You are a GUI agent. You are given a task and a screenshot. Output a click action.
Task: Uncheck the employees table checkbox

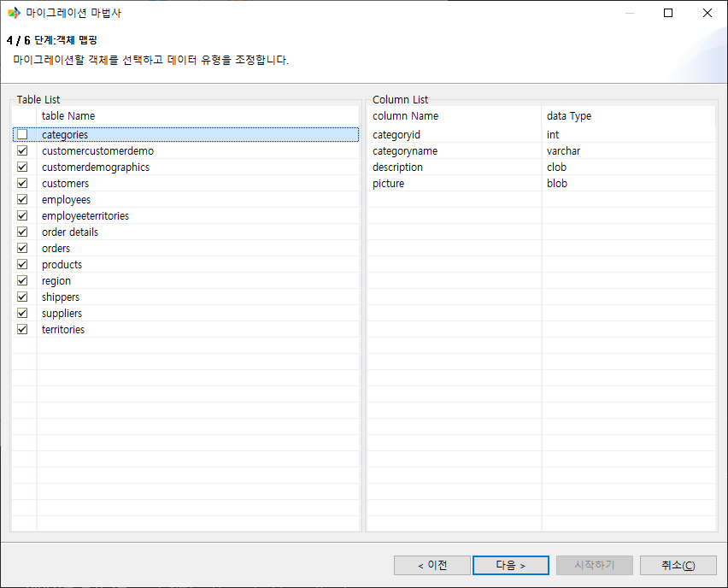click(x=22, y=199)
